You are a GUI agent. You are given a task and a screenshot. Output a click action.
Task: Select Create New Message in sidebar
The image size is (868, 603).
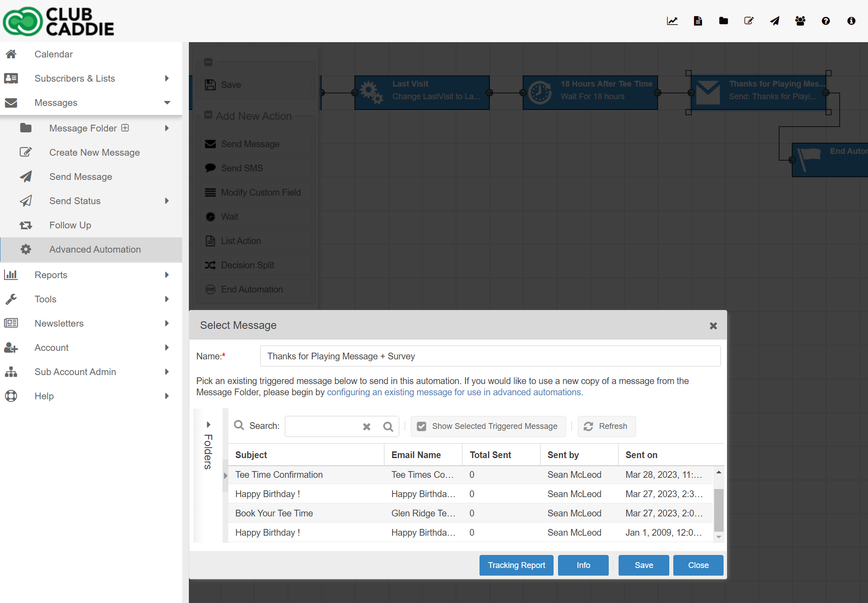coord(94,153)
